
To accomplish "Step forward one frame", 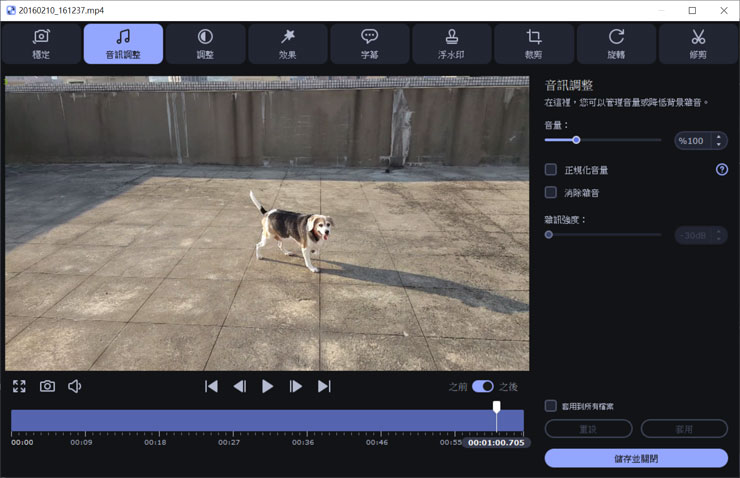I will (x=295, y=386).
